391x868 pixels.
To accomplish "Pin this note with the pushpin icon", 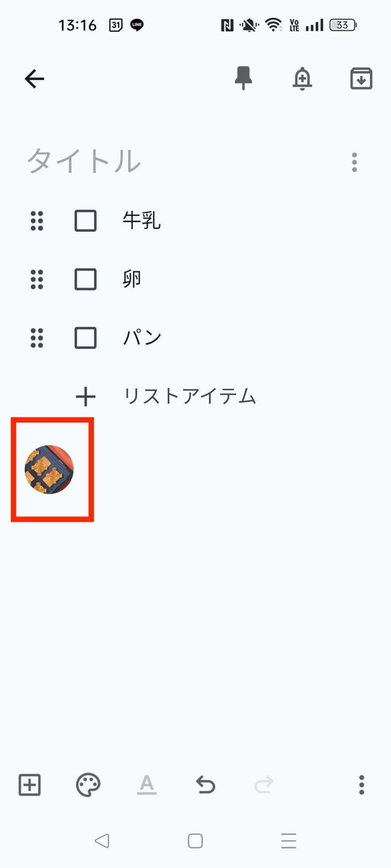I will (x=243, y=79).
